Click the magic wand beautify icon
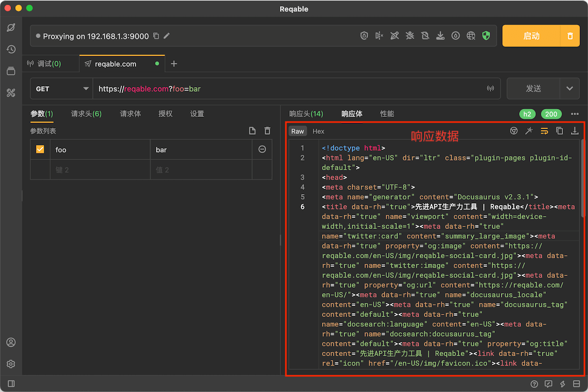This screenshot has width=588, height=392. pyautogui.click(x=529, y=131)
